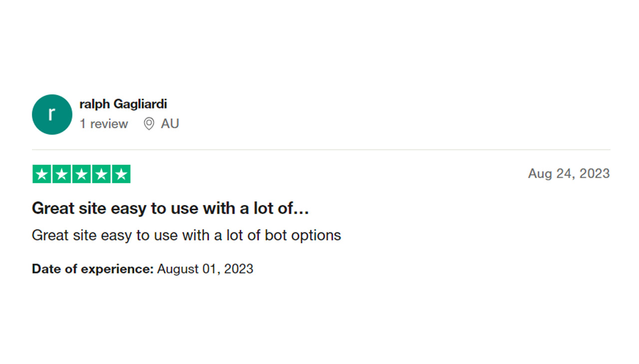Click the letter 'r' inside the avatar
This screenshot has height=364, width=639.
pos(51,114)
